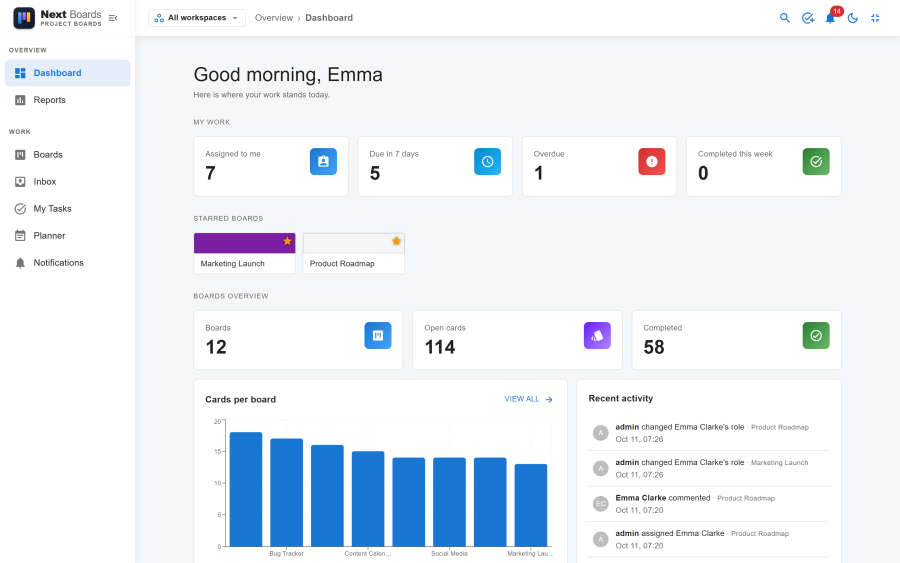Open the notifications bell with badge 14
Viewport: 900px width, 563px height.
point(830,18)
